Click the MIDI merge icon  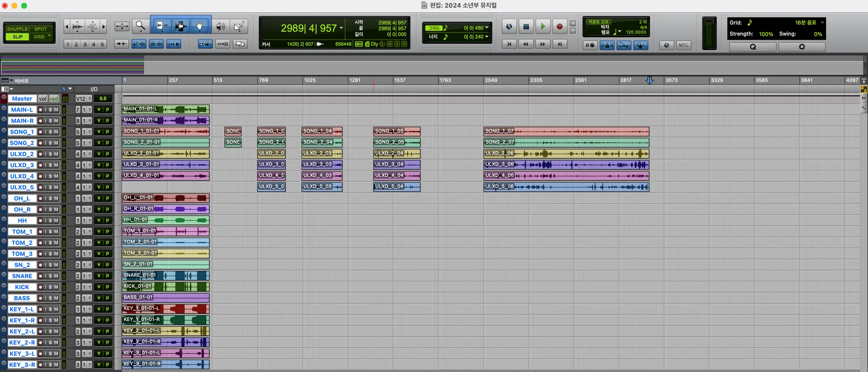[623, 45]
